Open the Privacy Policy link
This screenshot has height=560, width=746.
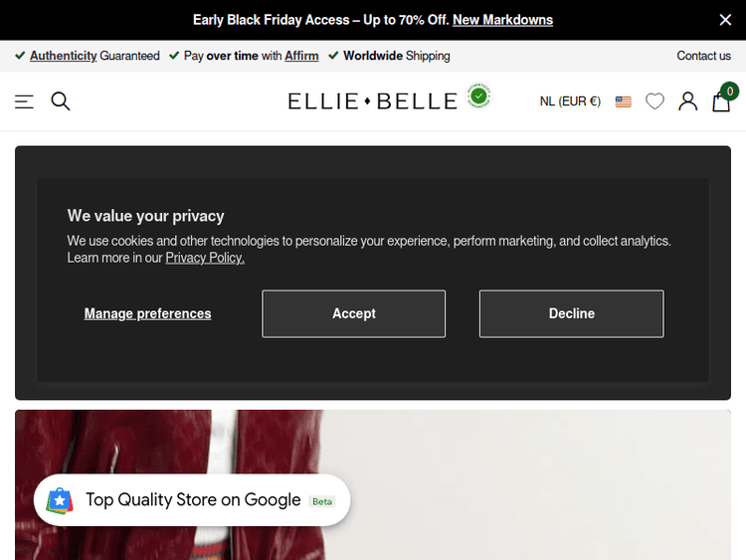point(205,258)
